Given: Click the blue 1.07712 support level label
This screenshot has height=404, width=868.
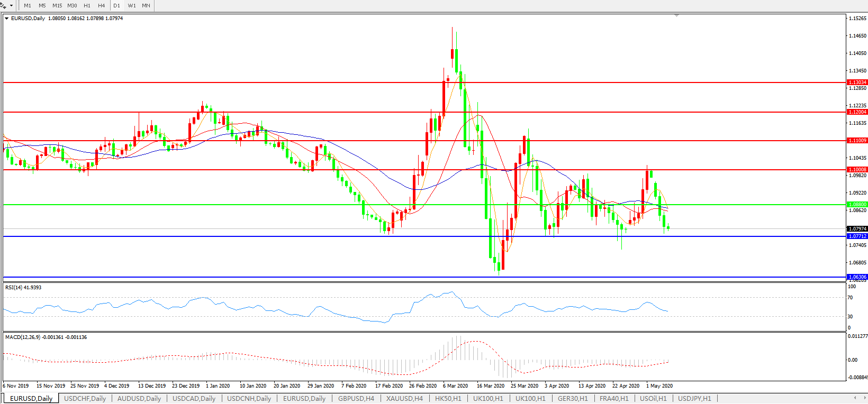Looking at the screenshot, I should (857, 236).
